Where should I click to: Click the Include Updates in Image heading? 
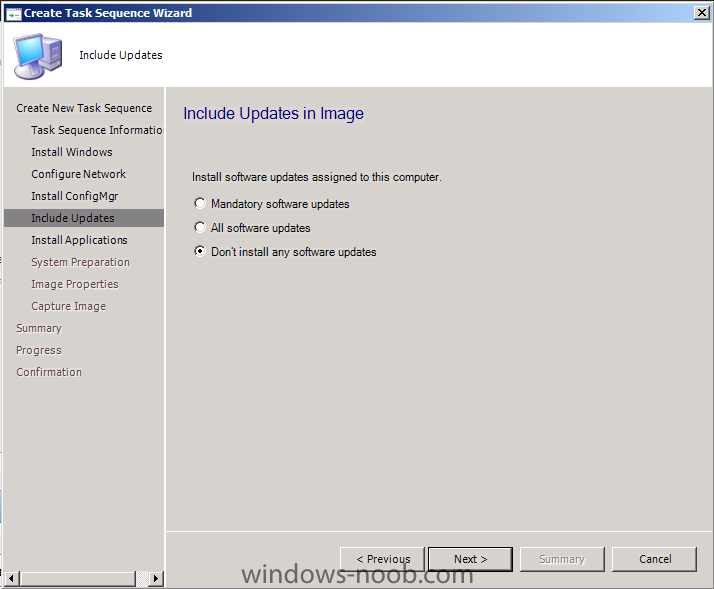point(273,113)
